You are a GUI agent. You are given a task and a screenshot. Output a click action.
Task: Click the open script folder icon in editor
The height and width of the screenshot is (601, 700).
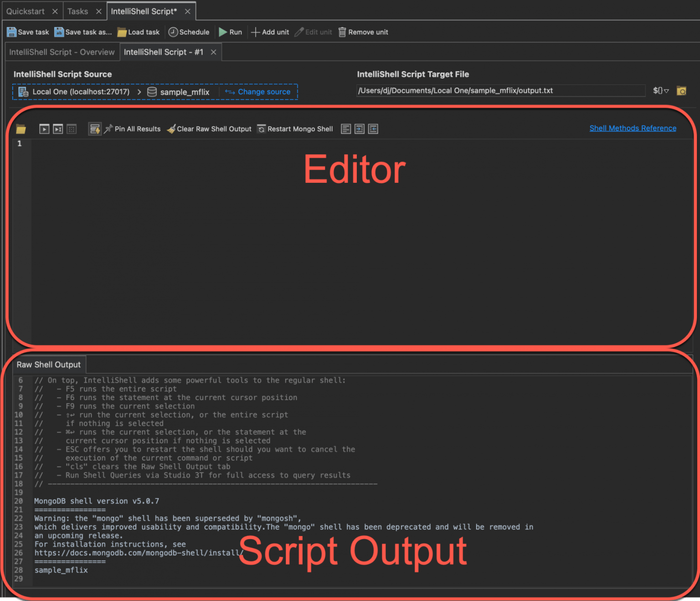(x=21, y=129)
